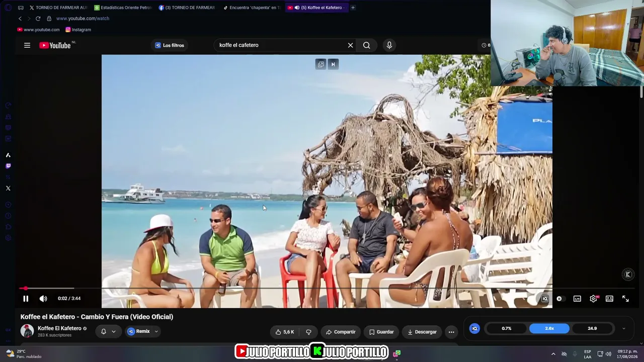Click the vidIQ icon in player controls
Screen dimensions: 644x362
(544, 299)
